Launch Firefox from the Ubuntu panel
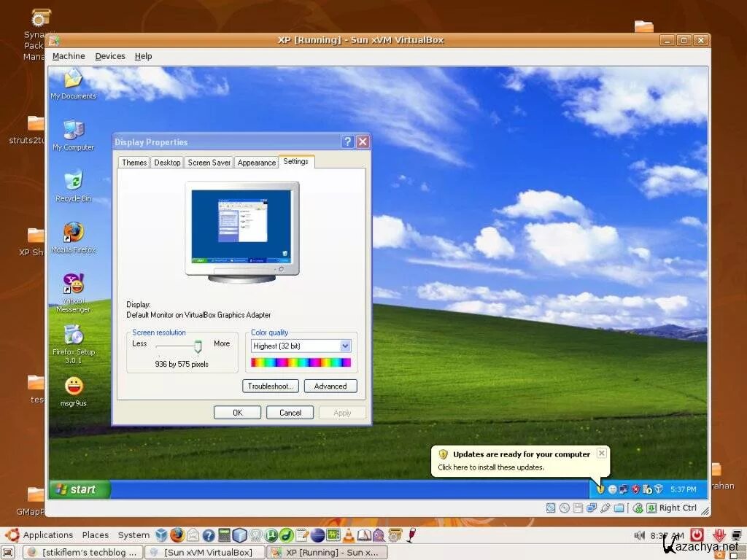This screenshot has height=560, width=747. coord(177,535)
